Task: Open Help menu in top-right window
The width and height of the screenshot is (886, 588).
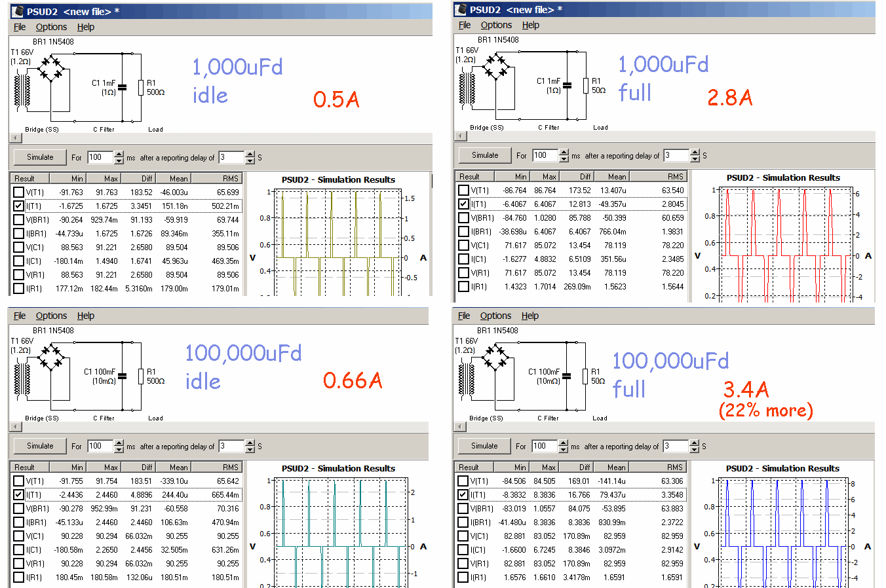Action: (531, 25)
